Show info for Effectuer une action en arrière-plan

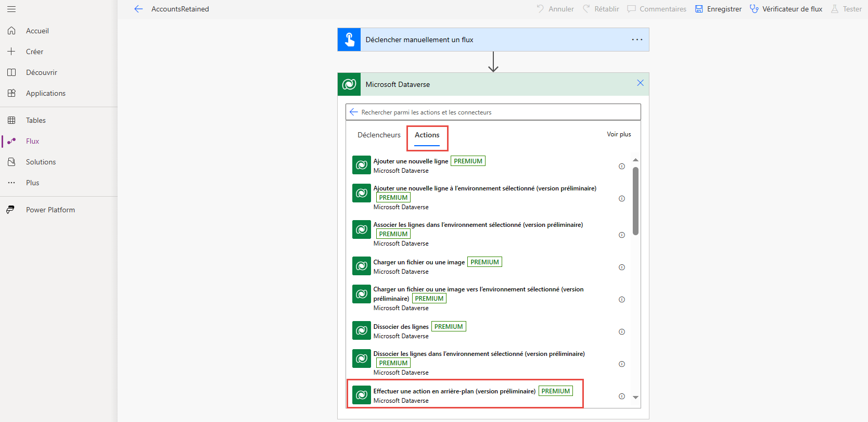tap(622, 397)
